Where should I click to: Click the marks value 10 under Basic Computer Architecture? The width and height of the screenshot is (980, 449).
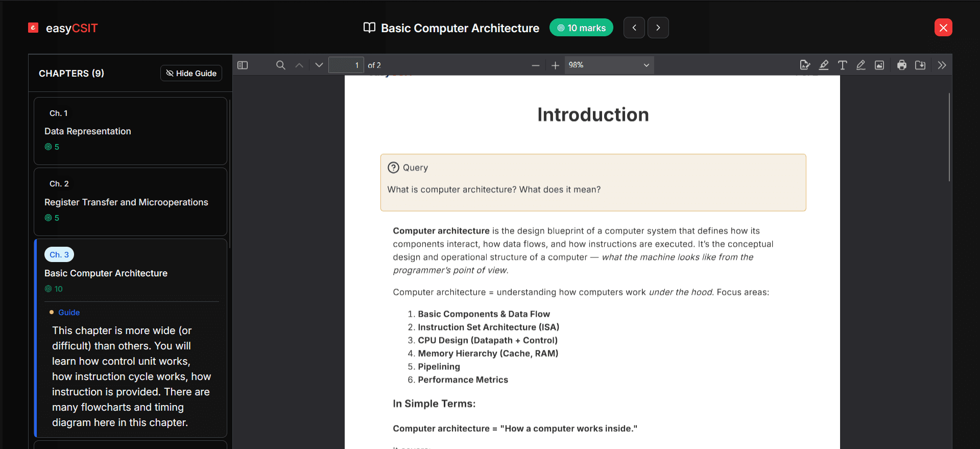pos(59,289)
